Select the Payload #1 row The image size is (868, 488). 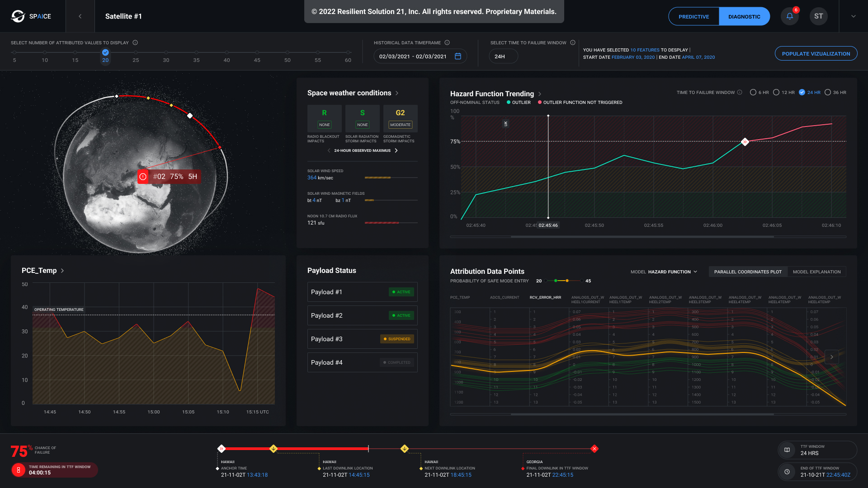362,292
